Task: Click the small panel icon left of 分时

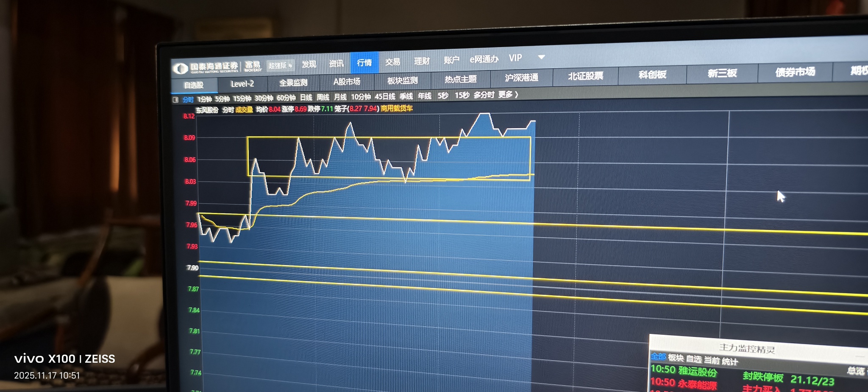Action: [x=175, y=100]
